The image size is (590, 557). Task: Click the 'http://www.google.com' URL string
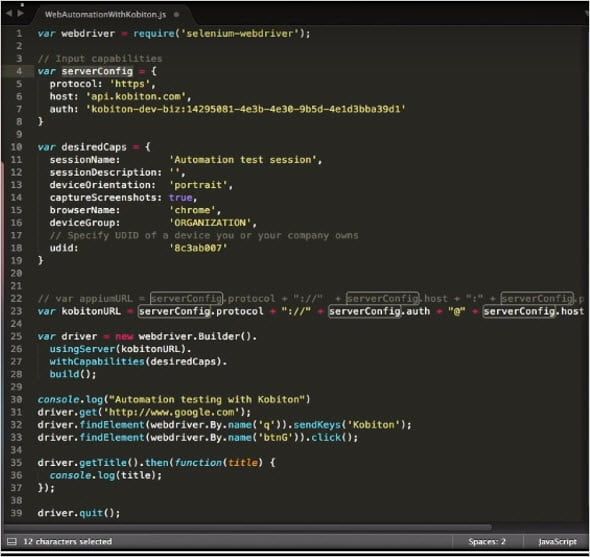point(172,412)
